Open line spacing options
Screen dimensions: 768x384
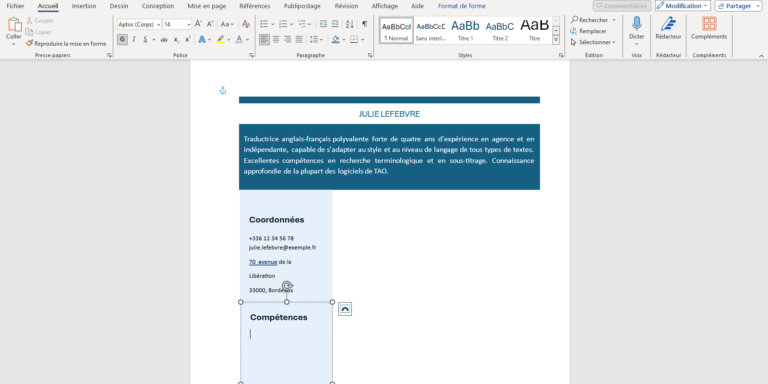click(316, 40)
